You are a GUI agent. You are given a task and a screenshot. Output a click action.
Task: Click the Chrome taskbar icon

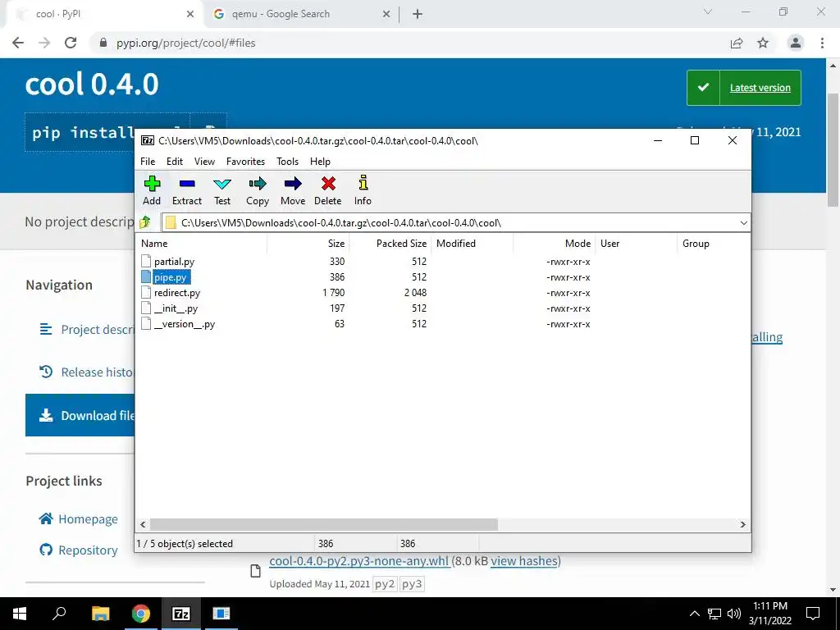141,614
